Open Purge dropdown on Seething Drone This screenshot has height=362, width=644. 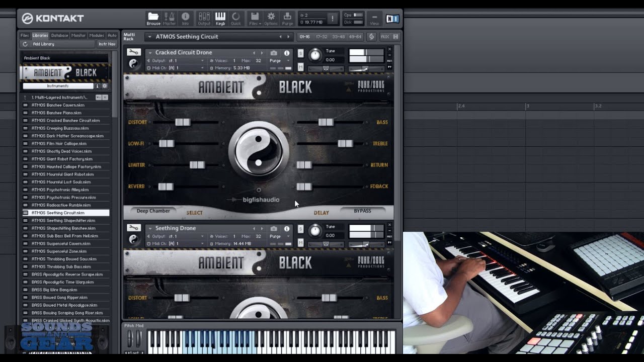(279, 236)
